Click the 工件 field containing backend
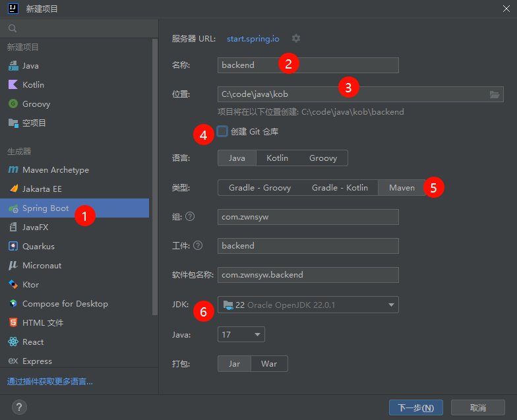Viewport: 517px width, 420px height. coord(308,245)
